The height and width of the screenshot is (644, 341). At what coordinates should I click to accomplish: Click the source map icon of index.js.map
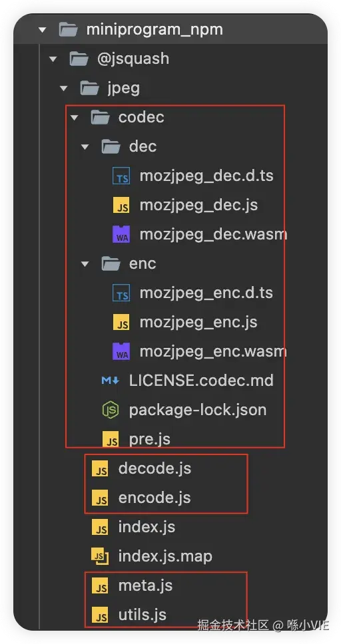[x=100, y=557]
